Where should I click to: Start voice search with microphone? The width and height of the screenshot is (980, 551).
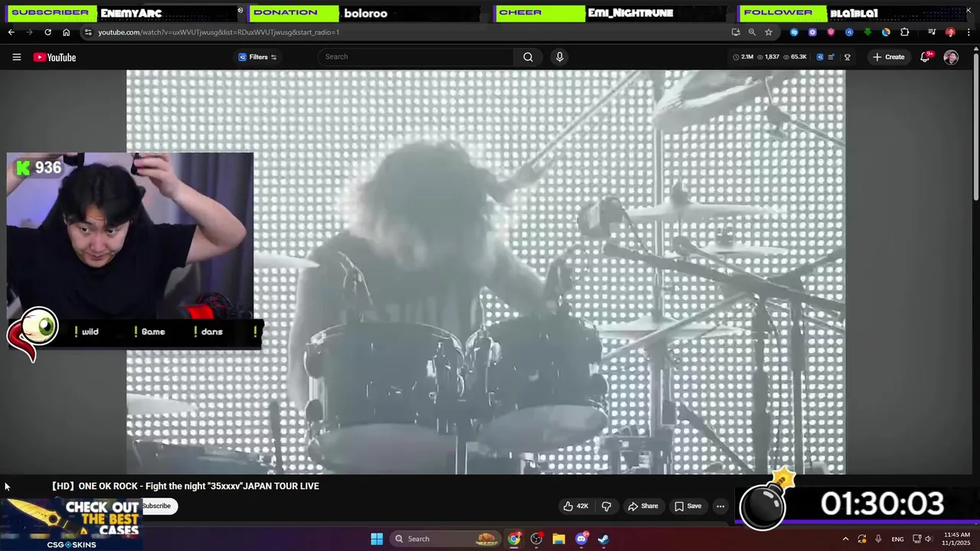(560, 57)
